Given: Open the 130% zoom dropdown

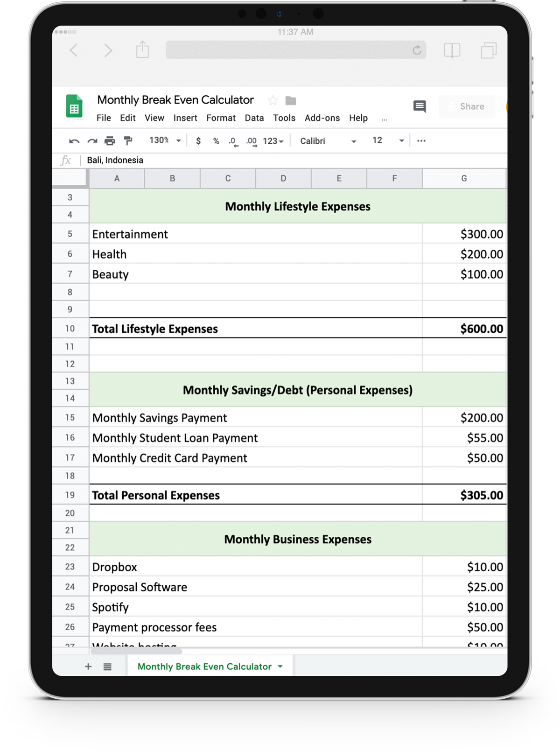Looking at the screenshot, I should [165, 140].
